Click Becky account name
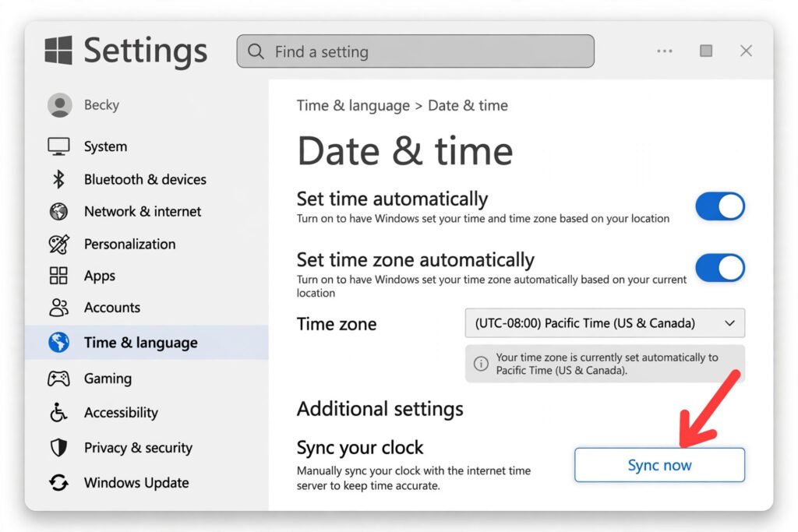Viewport: 798px width, 532px height. coord(102,105)
